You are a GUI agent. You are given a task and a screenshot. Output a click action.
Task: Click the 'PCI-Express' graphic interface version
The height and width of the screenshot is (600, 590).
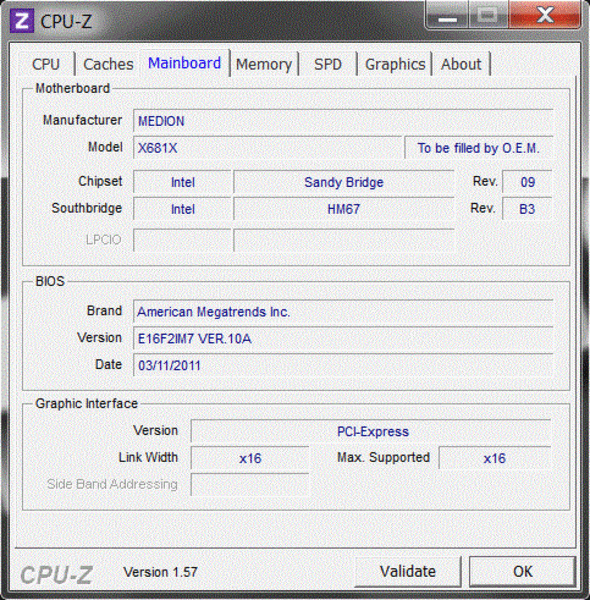point(371,431)
